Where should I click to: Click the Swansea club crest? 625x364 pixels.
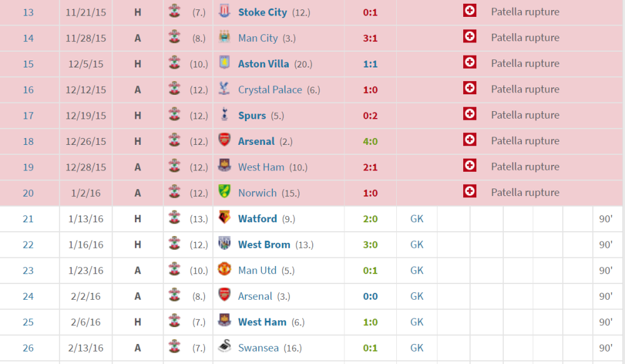click(224, 347)
